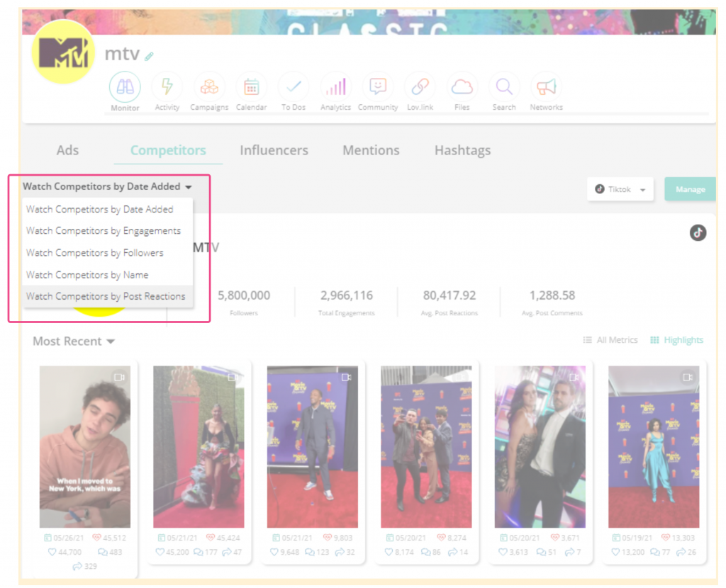This screenshot has width=726, height=588.
Task: Switch to the Influencers tab
Action: coord(274,150)
